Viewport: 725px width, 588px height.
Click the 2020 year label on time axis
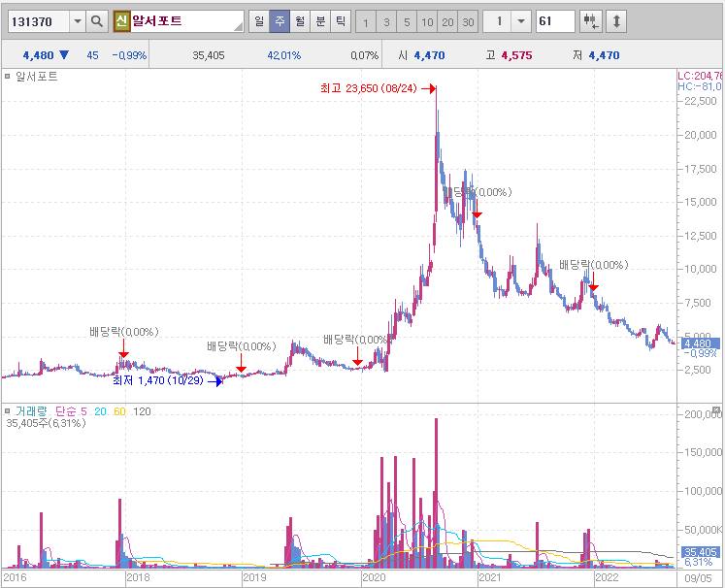(374, 577)
